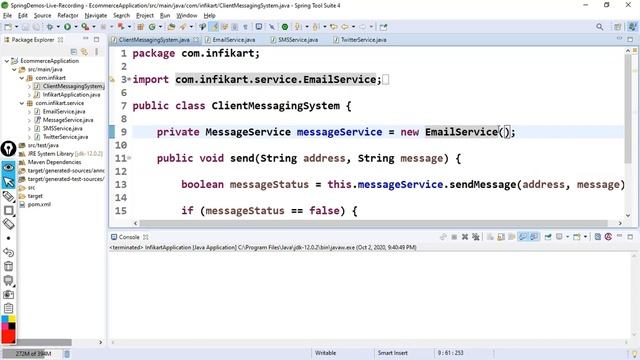
Task: Toggle the highlighted Mark Occurrences toolbar button
Action: click(x=214, y=27)
